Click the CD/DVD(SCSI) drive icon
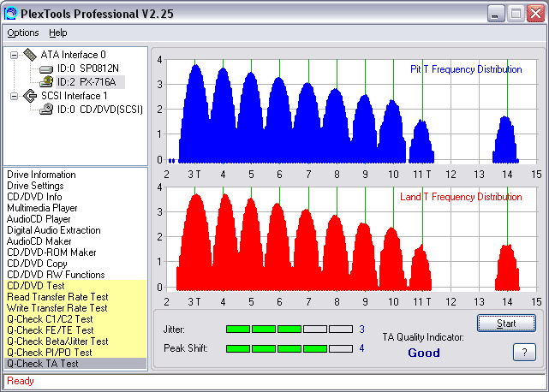The height and width of the screenshot is (392, 549). [x=46, y=110]
